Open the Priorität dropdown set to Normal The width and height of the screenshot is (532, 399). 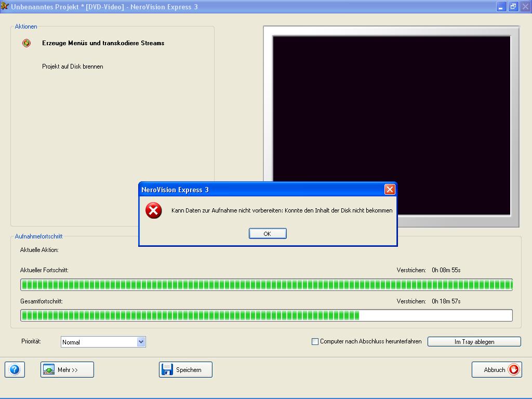point(103,342)
